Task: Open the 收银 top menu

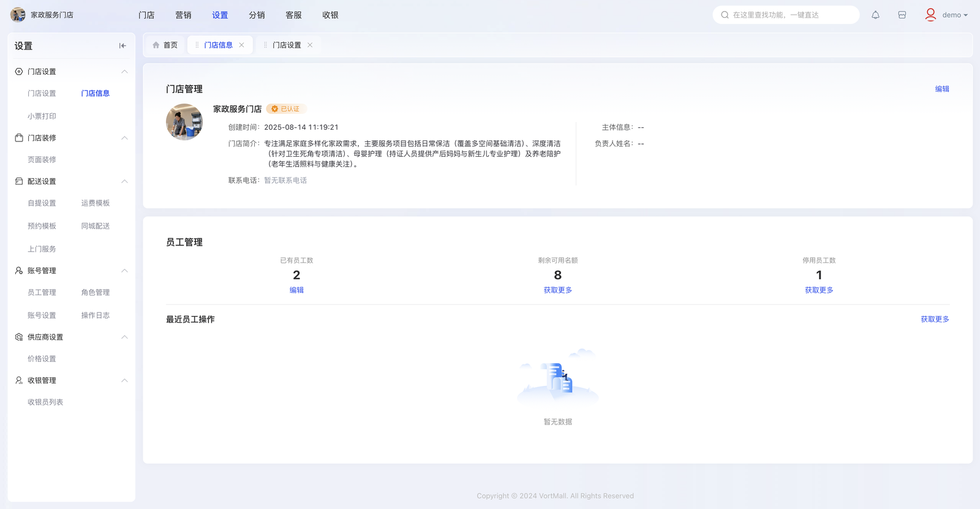Action: tap(330, 15)
